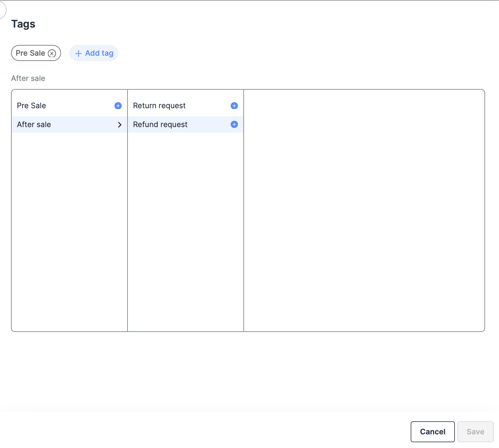Click the Tags heading

coord(23,24)
